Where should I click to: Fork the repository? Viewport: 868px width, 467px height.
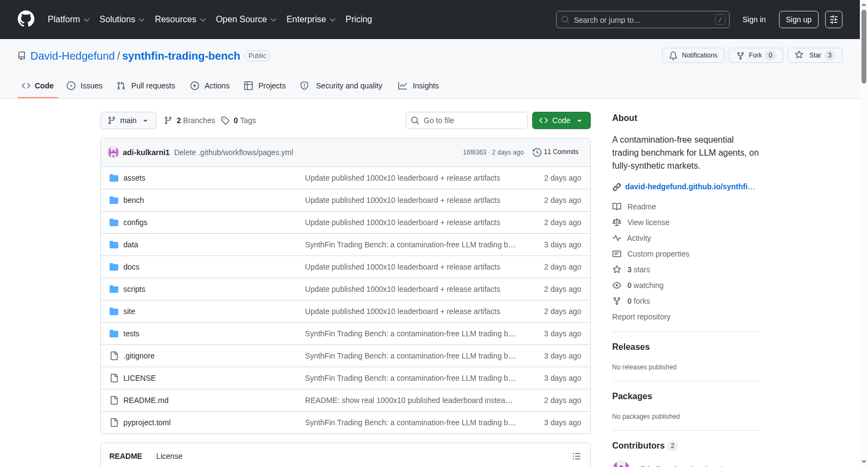[756, 55]
